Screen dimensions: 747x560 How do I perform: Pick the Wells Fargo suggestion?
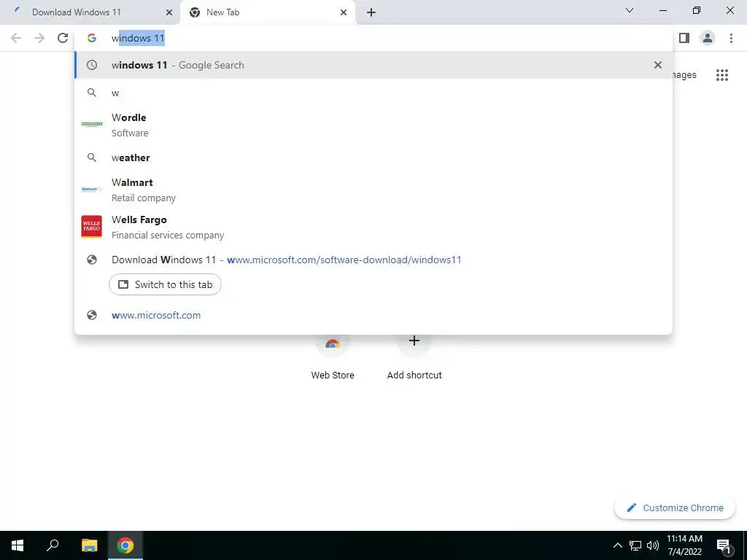(373, 227)
